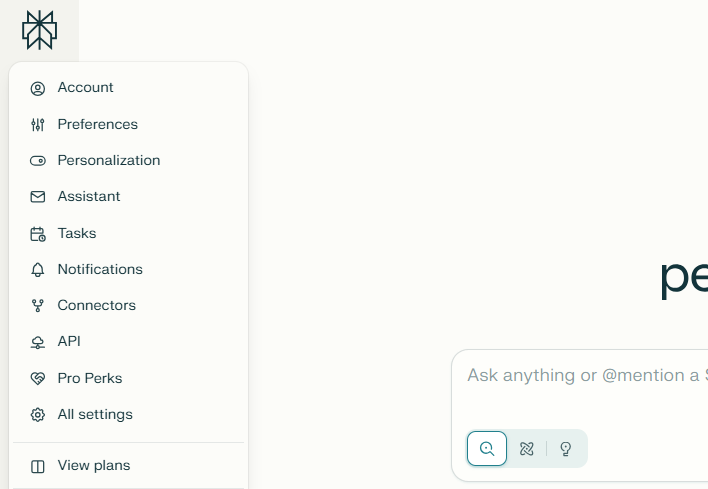Click the Pro Perks icon
708x489 pixels.
(38, 379)
